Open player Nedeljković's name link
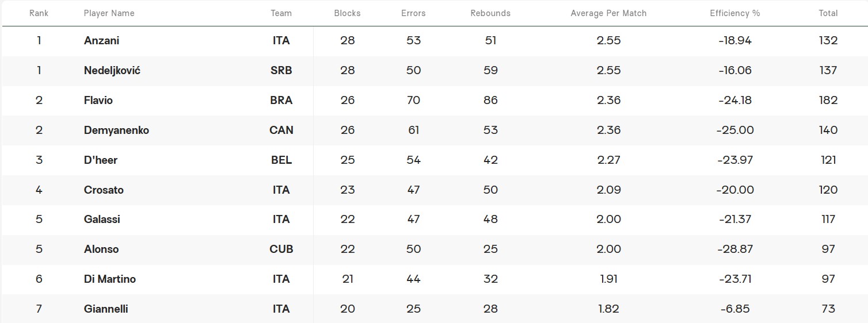Screen dimensions: 868x323 point(112,71)
